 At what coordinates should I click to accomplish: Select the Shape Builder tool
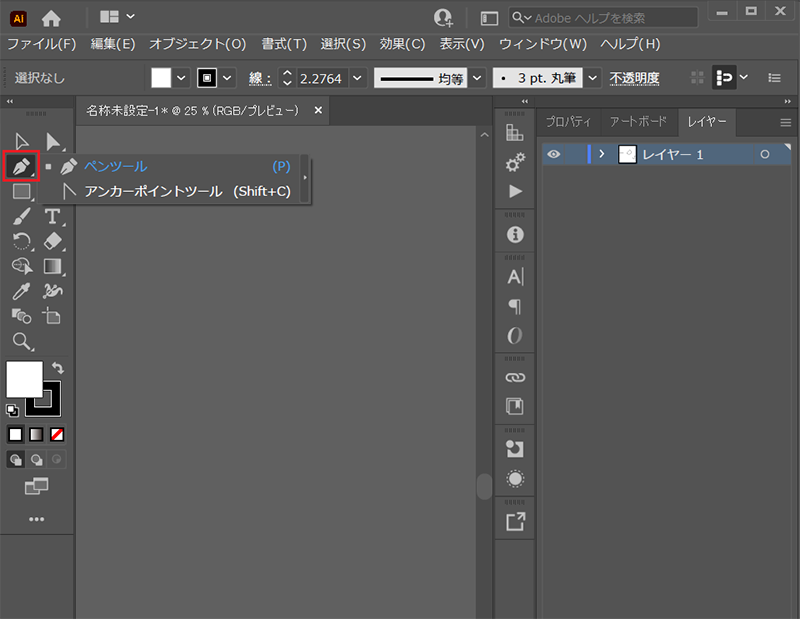point(21,266)
